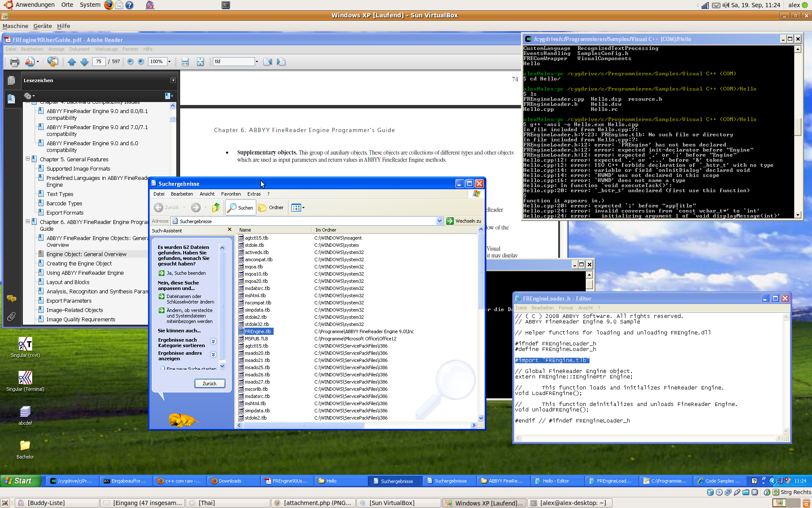The image size is (812, 508).
Task: Click the fit width page icon
Action: click(185, 62)
